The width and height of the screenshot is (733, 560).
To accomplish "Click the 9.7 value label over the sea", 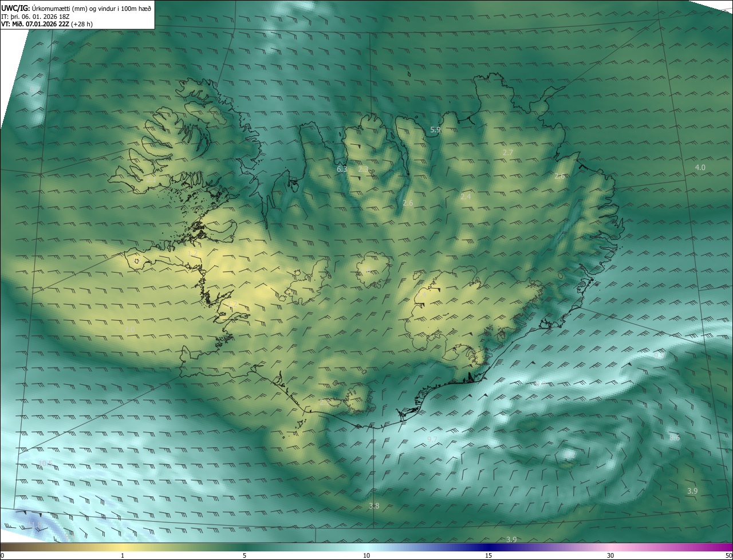I will [x=432, y=439].
